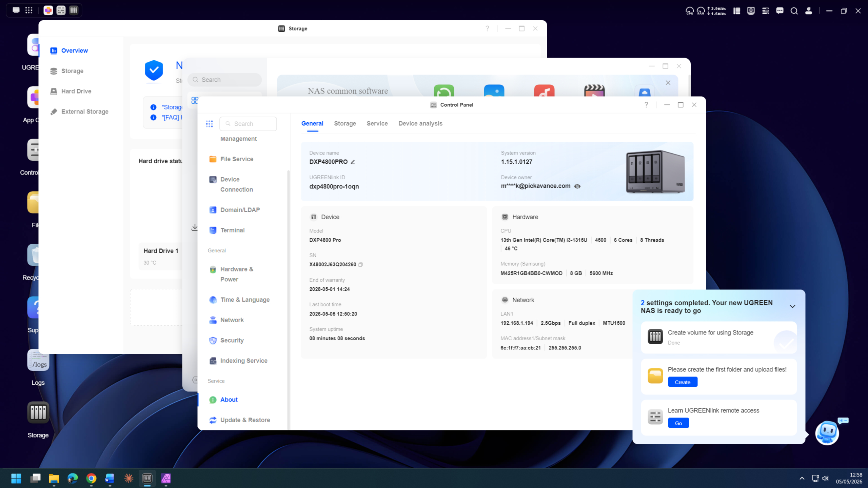Copy the serial number with the copy icon

click(x=360, y=265)
